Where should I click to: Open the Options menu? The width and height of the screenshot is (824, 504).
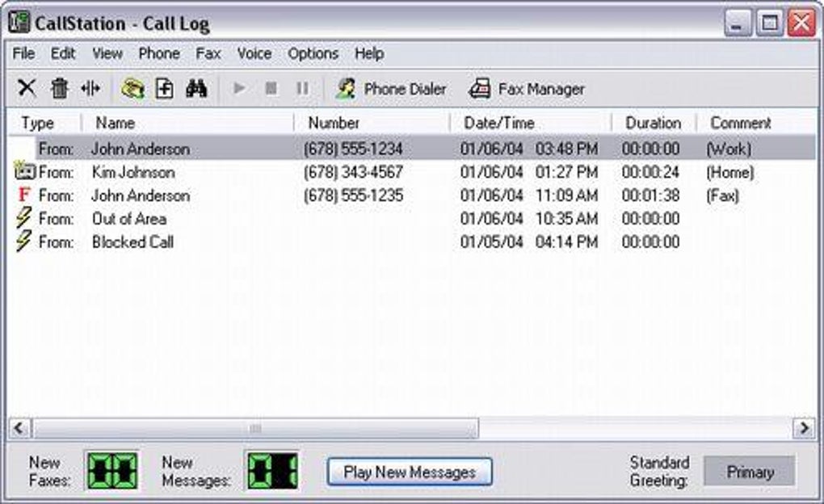tap(313, 53)
